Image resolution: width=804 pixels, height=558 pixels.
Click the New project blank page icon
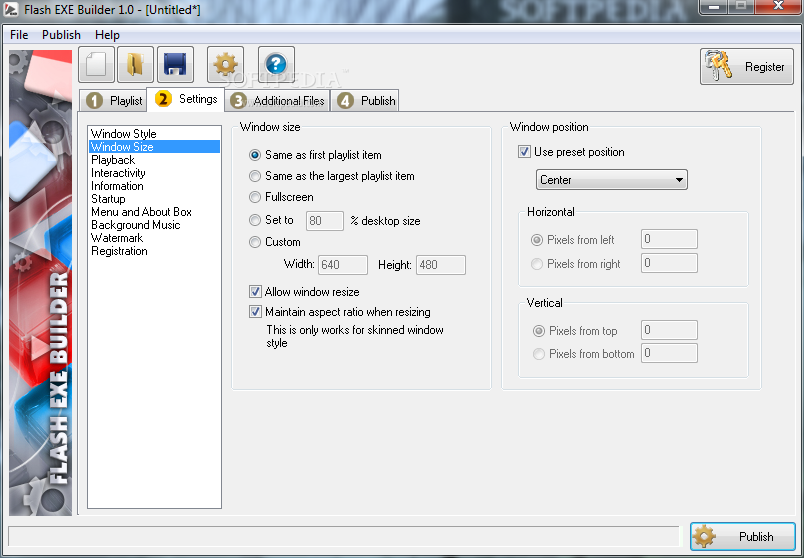(x=96, y=65)
